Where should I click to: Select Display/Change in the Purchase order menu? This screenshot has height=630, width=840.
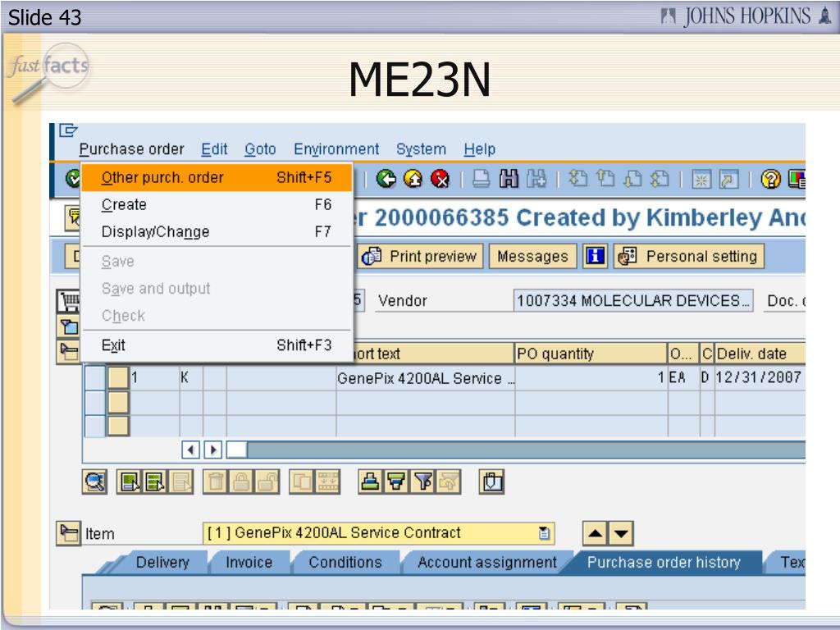pyautogui.click(x=155, y=232)
